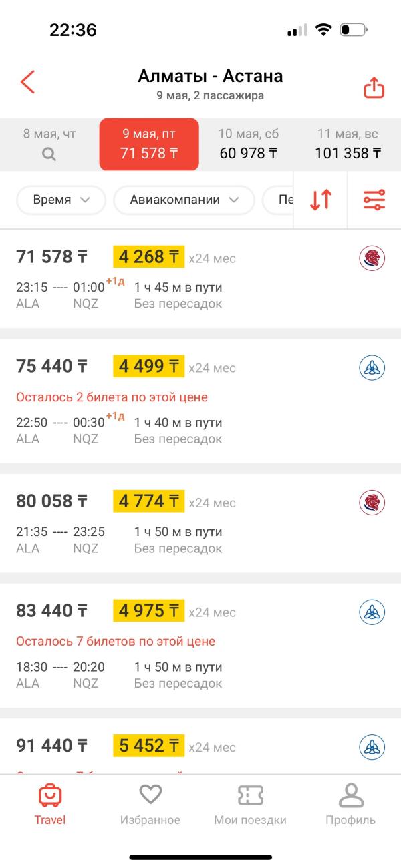The height and width of the screenshot is (868, 401).
Task: Open the 21:35 to 23:25 flight card
Action: (200, 523)
